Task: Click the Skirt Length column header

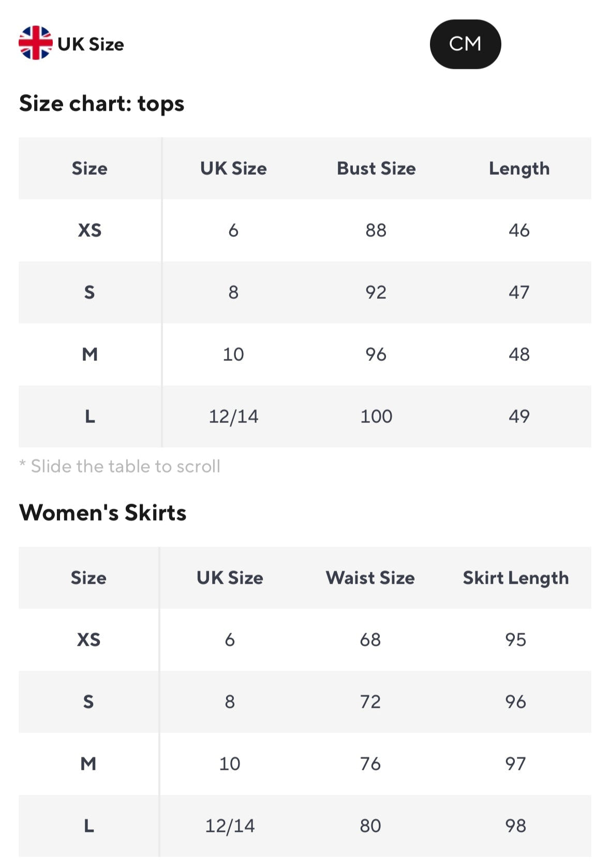Action: (x=515, y=578)
